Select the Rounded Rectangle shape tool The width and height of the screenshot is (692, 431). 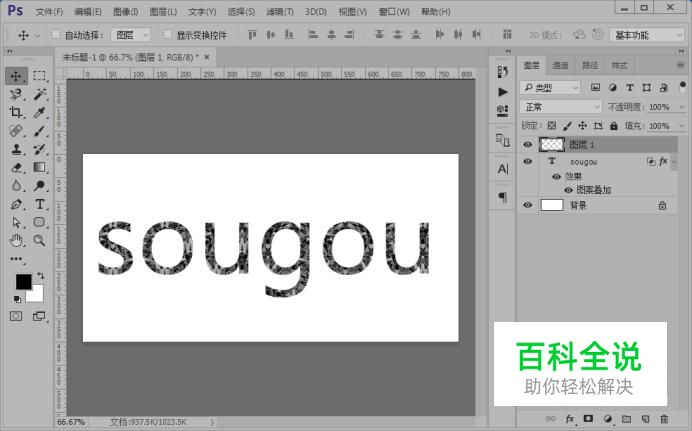tap(39, 222)
